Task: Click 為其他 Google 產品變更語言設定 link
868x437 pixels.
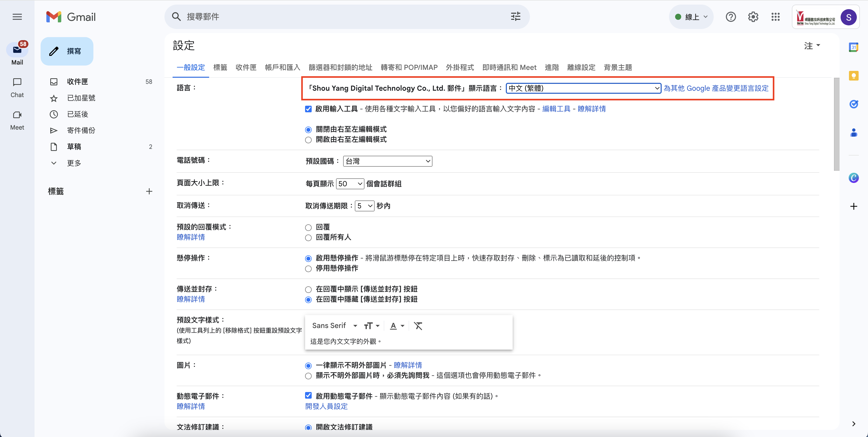Action: click(x=716, y=88)
